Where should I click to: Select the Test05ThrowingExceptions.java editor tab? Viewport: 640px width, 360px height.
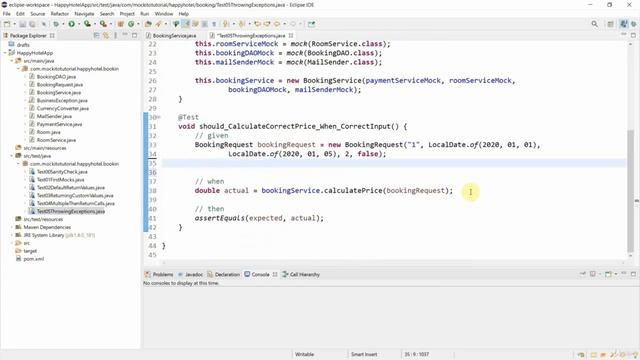point(251,36)
